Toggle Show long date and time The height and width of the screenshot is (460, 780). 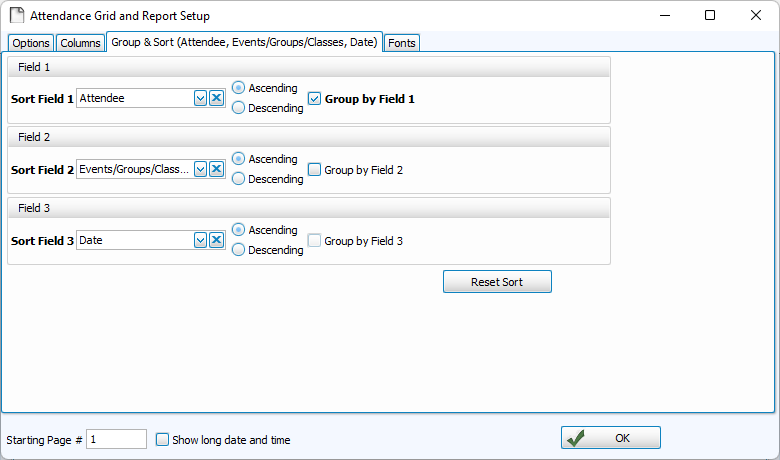(163, 439)
